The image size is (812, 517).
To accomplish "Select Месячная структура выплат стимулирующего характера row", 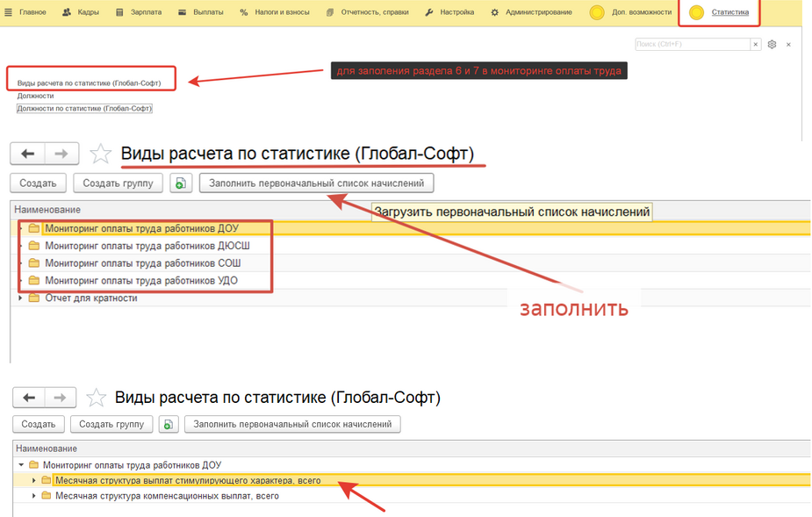I will tap(187, 480).
